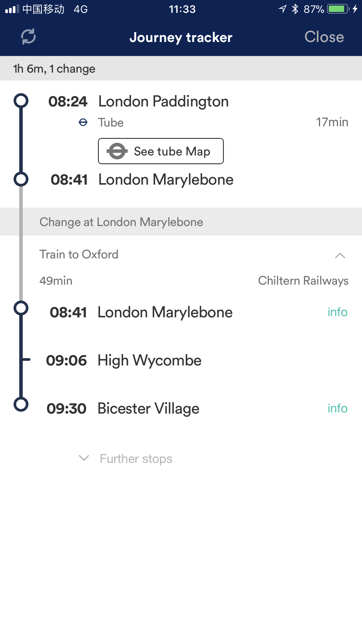Tap the High Wycombe stop tick marker
The width and height of the screenshot is (362, 644).
tap(26, 360)
